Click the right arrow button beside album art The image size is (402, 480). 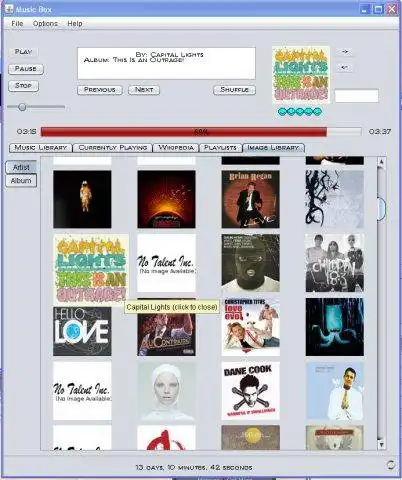pyautogui.click(x=345, y=52)
